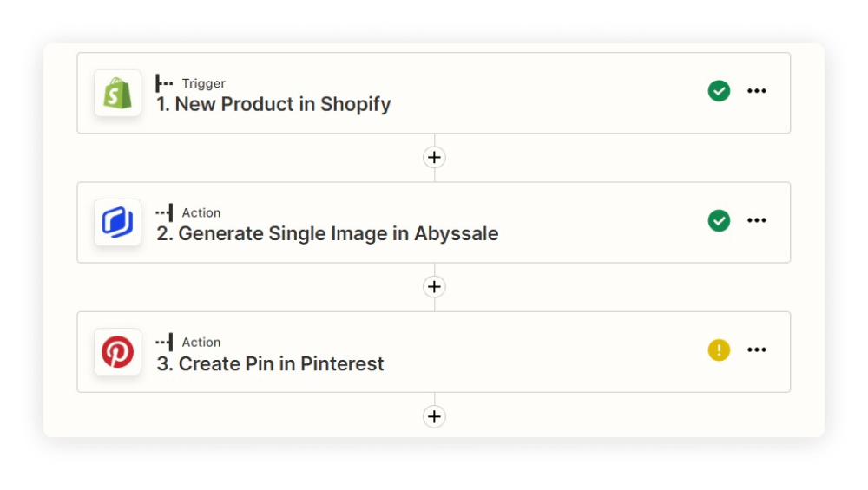Open Generate Single Image in Abyssale step

coord(433,222)
